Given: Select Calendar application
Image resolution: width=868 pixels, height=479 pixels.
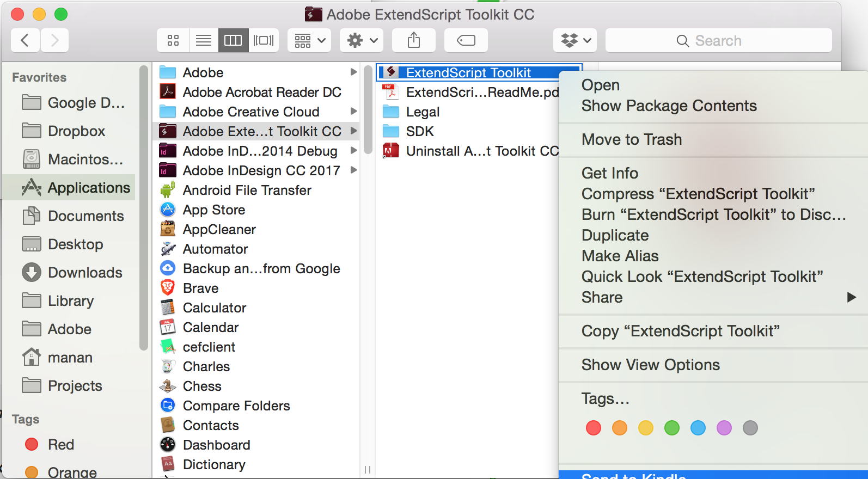Looking at the screenshot, I should pyautogui.click(x=256, y=327).
